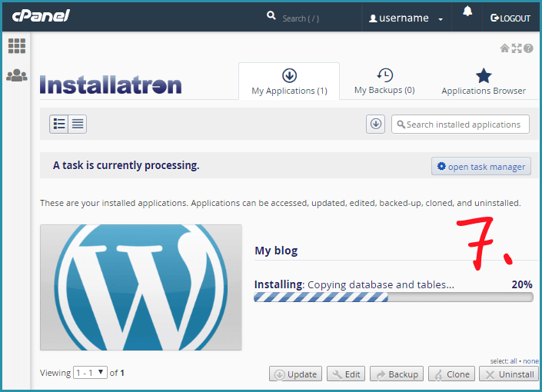Click the 20% progress value
542x392 pixels.
click(522, 284)
